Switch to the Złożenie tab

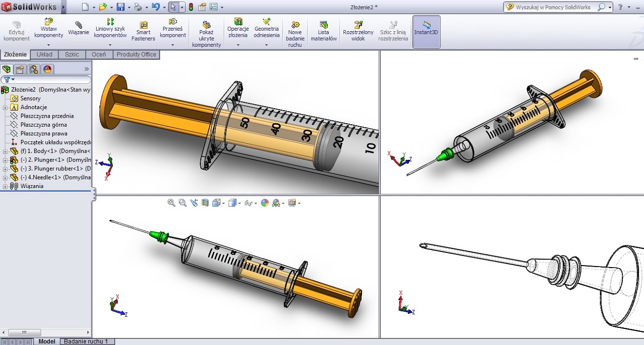[15, 54]
